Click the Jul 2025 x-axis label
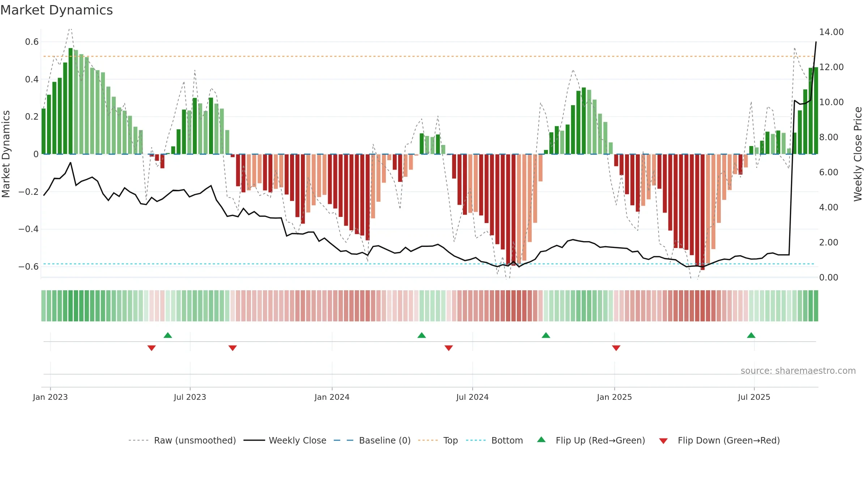Viewport: 868px width, 488px height. (754, 397)
